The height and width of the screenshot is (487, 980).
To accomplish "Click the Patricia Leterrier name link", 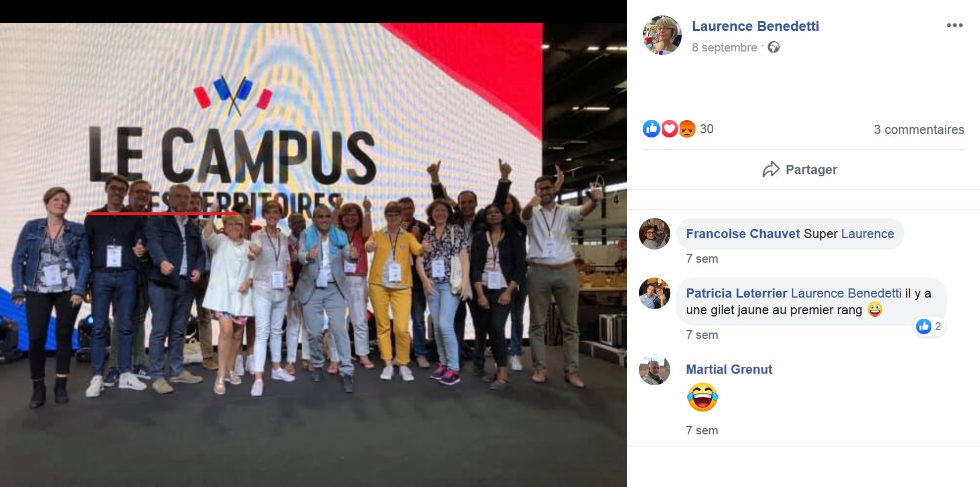I will coord(736,293).
